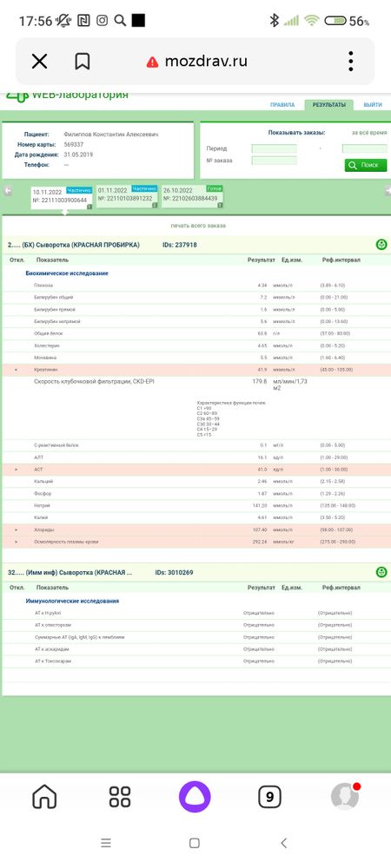The image size is (391, 868).
Task: Click the green print icon for Сыворотка БХ section
Action: (381, 244)
